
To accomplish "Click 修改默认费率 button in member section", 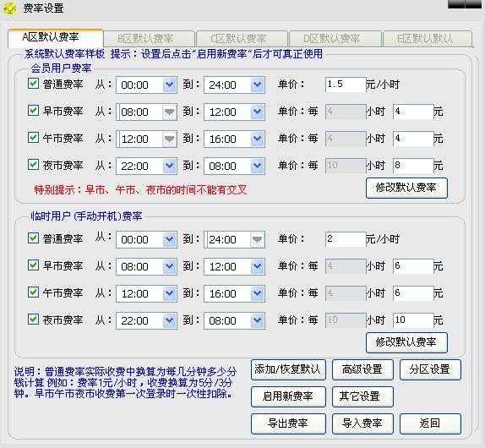I will point(406,188).
